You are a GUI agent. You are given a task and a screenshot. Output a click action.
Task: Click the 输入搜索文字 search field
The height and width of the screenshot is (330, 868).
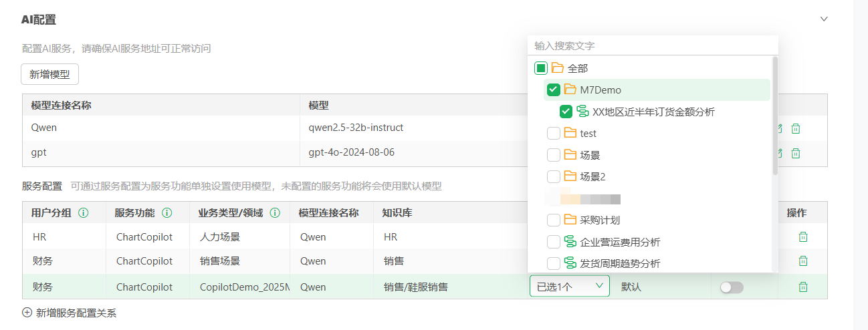[652, 46]
